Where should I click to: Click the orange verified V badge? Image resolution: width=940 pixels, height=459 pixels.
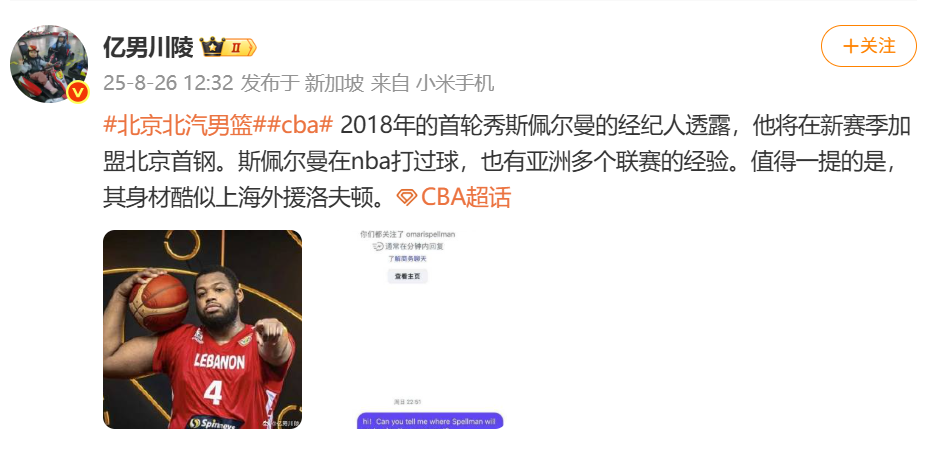pyautogui.click(x=78, y=92)
